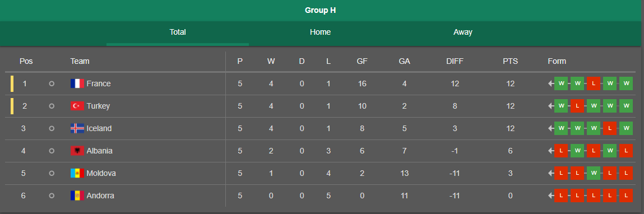Click the form arrow icon for France
Viewport: 644px width, 214px height.
tap(551, 84)
